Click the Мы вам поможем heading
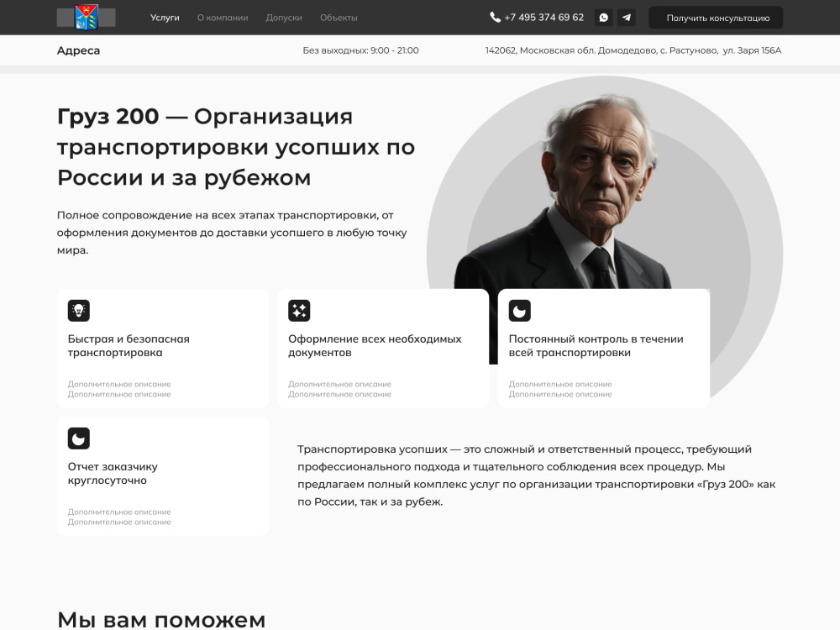 161,619
